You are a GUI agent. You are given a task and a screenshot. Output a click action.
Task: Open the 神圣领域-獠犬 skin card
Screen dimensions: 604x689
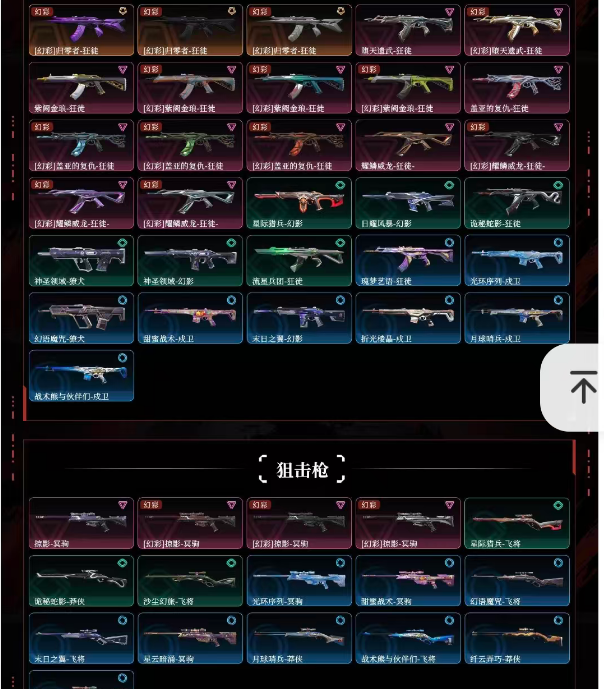click(x=81, y=261)
